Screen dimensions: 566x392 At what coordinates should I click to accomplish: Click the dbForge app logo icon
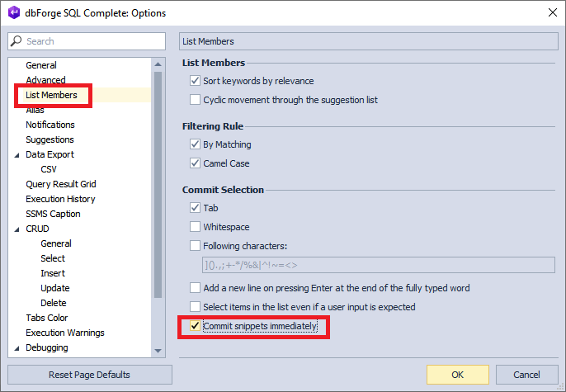[14, 12]
